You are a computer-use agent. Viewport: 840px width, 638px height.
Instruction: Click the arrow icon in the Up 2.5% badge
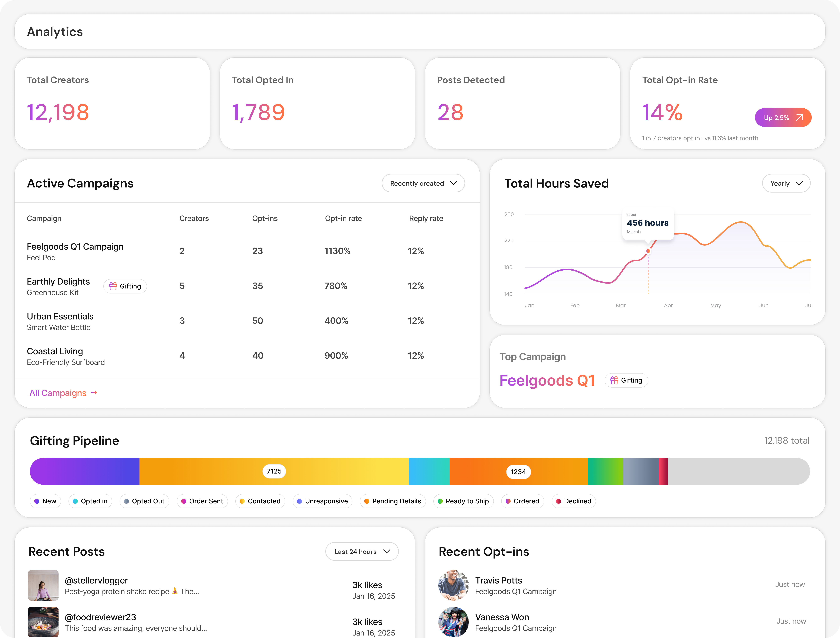pyautogui.click(x=799, y=117)
